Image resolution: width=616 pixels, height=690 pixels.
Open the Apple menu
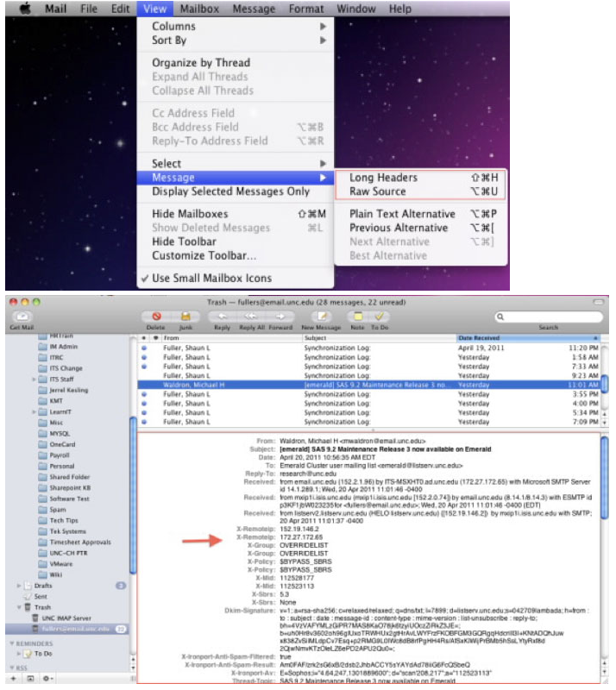pyautogui.click(x=25, y=9)
